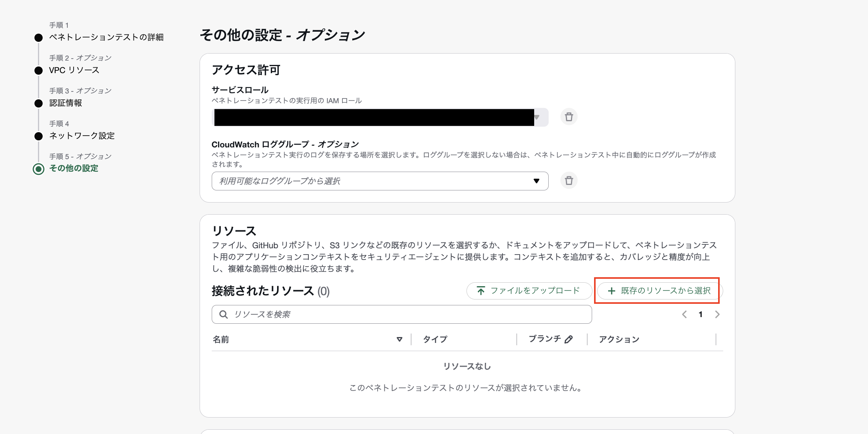868x434 pixels.
Task: Go to previous page of resources
Action: (684, 314)
